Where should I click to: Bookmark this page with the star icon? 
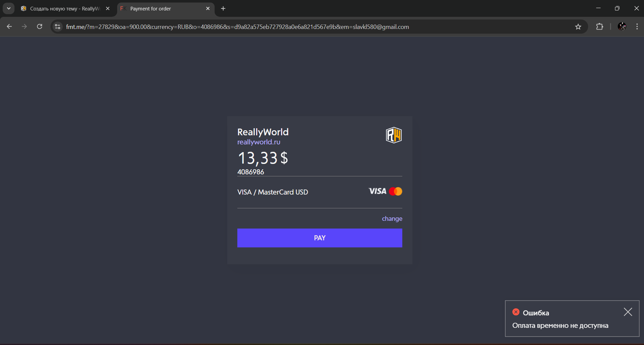point(578,27)
